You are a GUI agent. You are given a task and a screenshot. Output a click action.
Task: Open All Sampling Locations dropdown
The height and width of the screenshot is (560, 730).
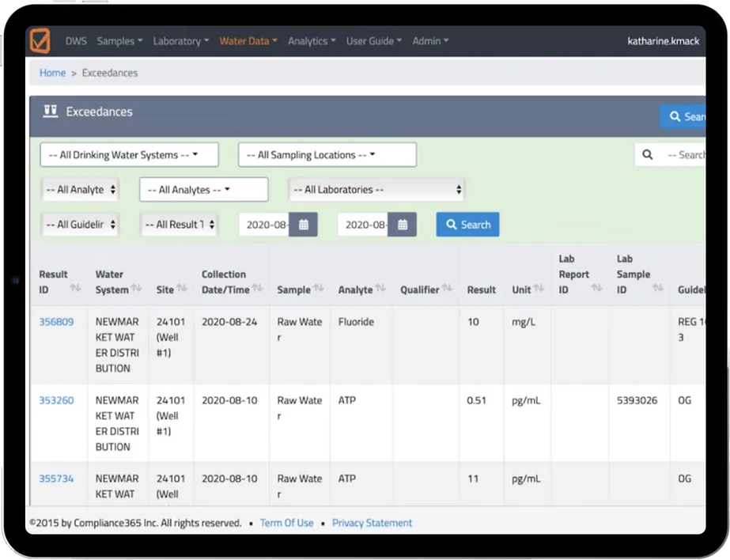click(327, 154)
